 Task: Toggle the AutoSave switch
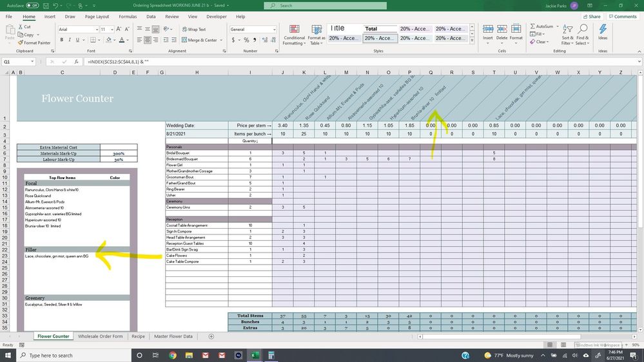(x=32, y=5)
